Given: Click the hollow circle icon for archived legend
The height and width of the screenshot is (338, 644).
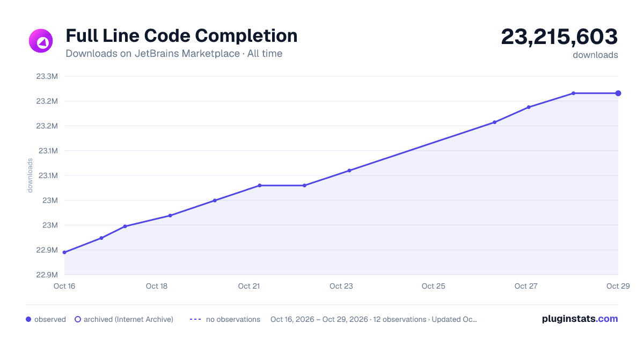Looking at the screenshot, I should (x=78, y=319).
